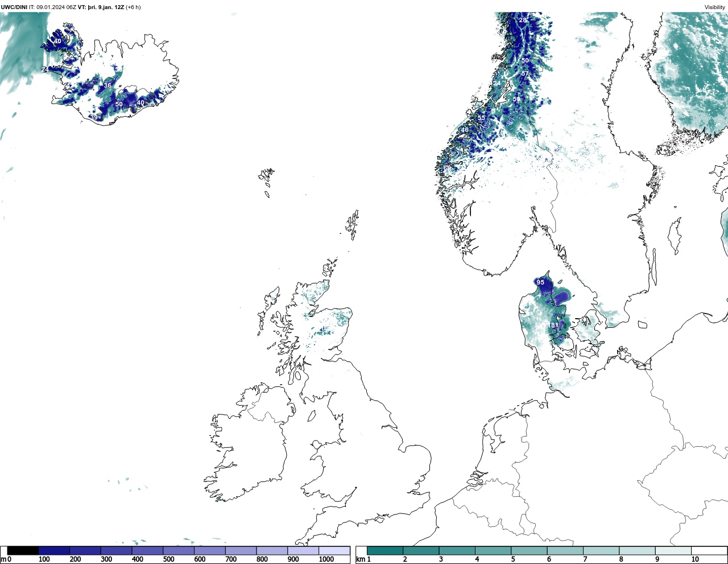Select the 2–3 km teal swatch
Viewport: 728px width, 564px height.
[421, 551]
